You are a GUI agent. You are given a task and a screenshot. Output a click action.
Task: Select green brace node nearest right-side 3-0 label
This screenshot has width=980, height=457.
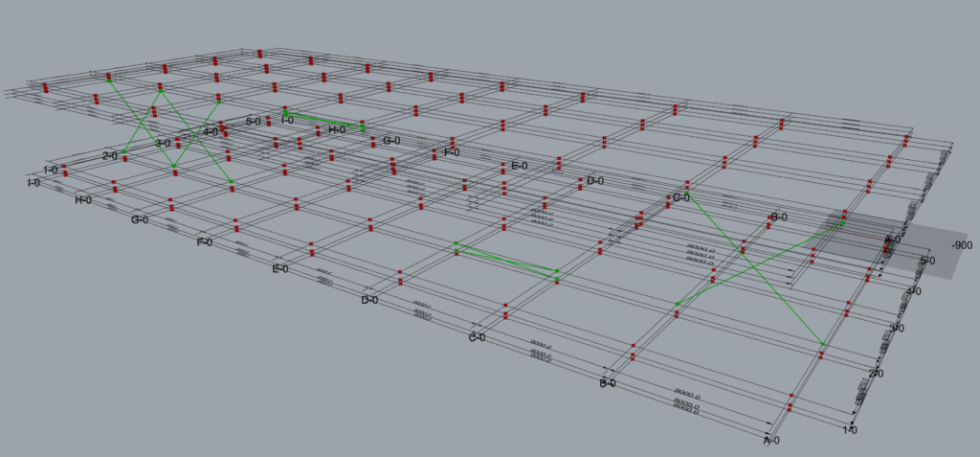pyautogui.click(x=823, y=343)
